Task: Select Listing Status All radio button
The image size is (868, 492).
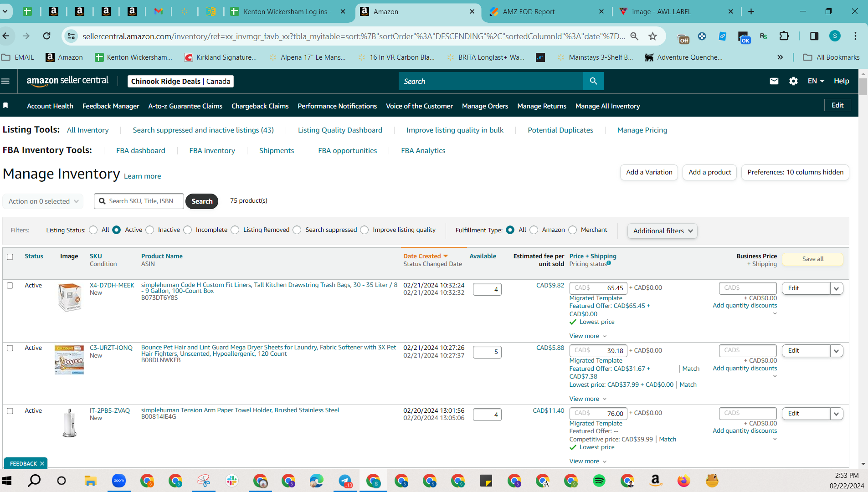Action: coord(93,230)
